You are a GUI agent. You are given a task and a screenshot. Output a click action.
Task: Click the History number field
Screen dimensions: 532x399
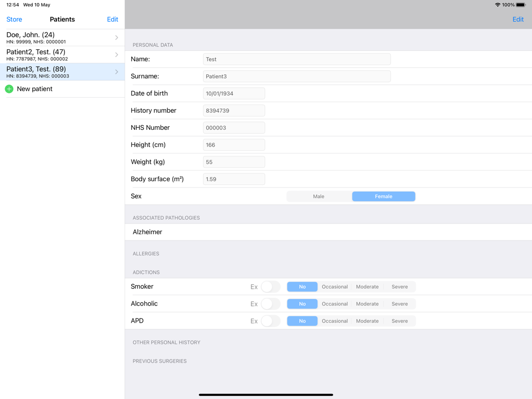pyautogui.click(x=234, y=111)
